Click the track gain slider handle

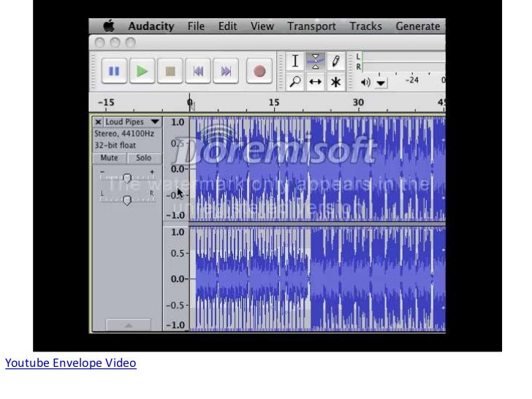pyautogui.click(x=127, y=178)
